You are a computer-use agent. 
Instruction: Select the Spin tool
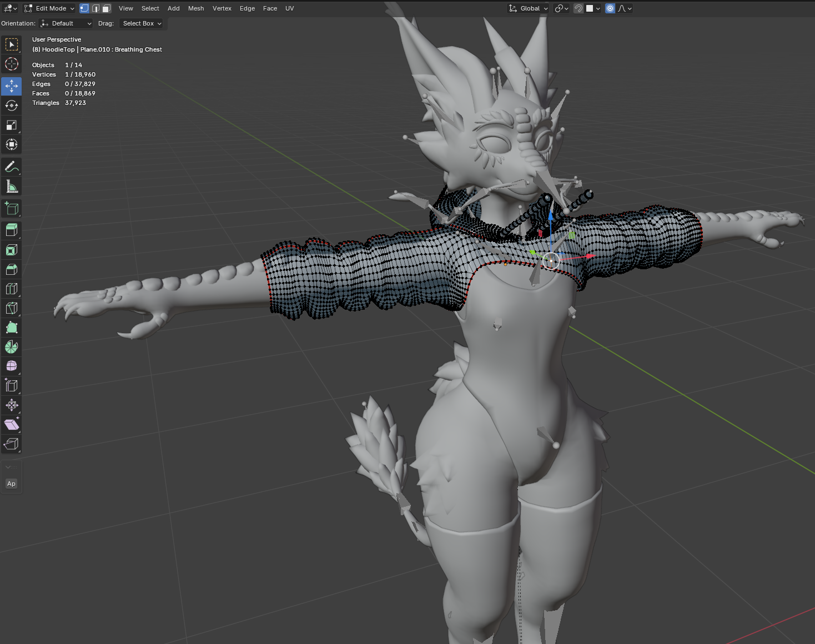[x=12, y=347]
